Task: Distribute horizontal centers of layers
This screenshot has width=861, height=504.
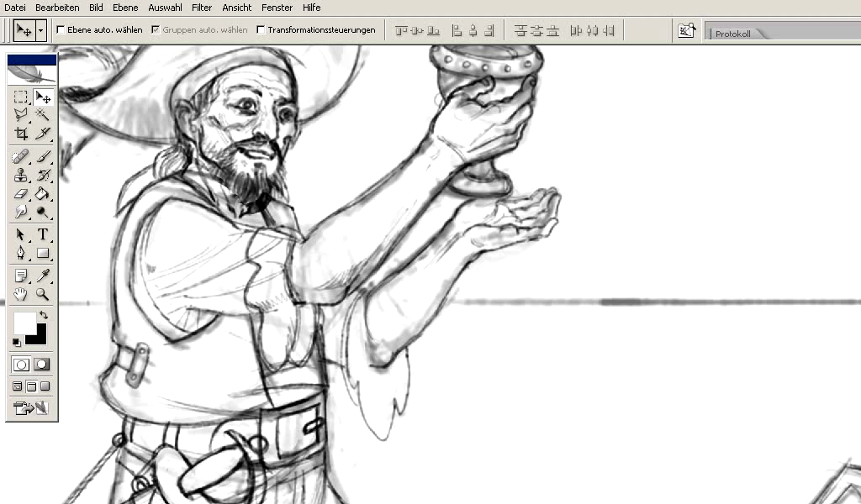Action: click(592, 31)
